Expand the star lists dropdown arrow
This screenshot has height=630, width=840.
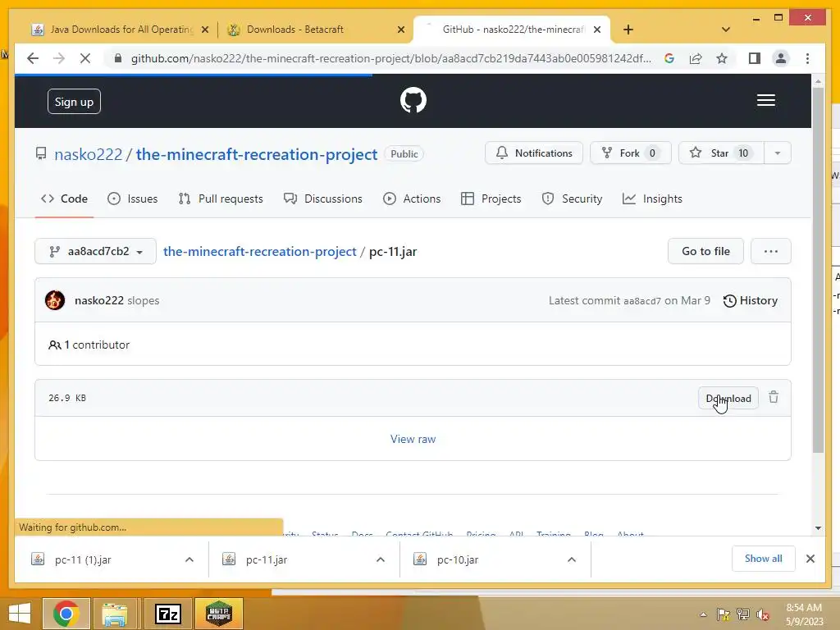click(778, 153)
